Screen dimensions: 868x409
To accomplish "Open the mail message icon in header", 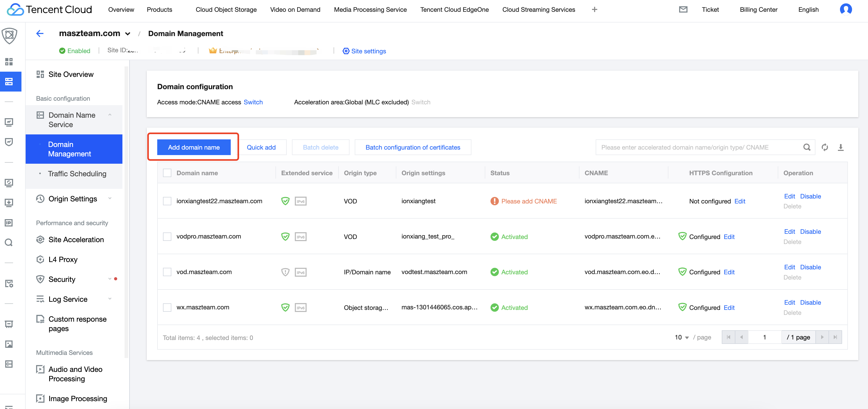I will (x=683, y=9).
